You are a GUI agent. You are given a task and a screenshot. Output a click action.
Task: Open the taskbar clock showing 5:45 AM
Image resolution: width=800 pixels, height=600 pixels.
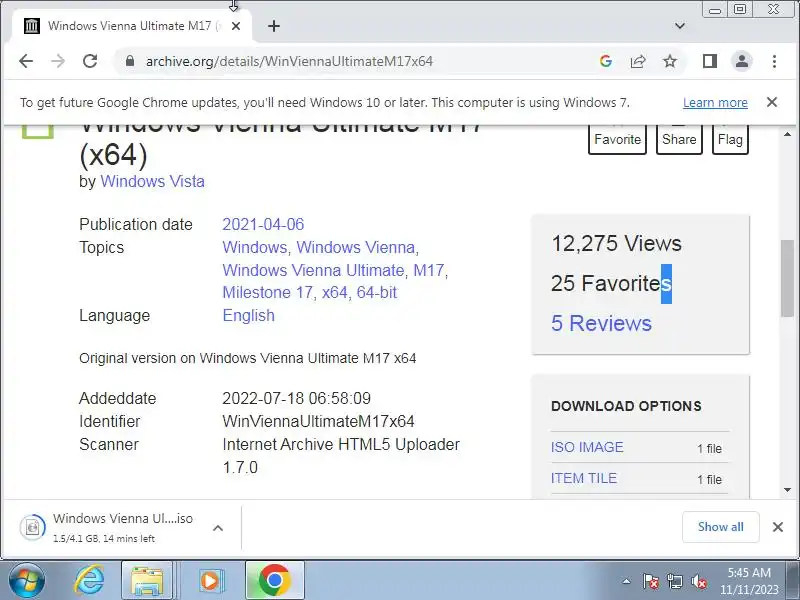point(749,581)
